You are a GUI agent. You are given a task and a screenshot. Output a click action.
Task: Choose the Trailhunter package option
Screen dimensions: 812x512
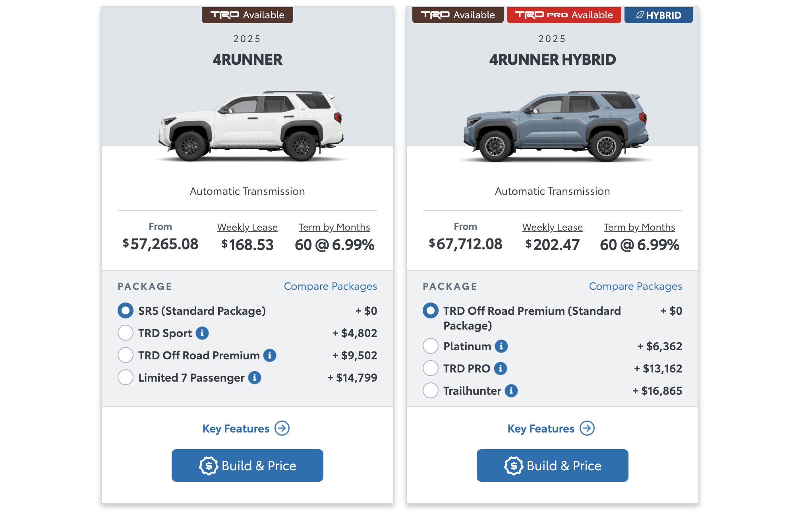pos(431,391)
